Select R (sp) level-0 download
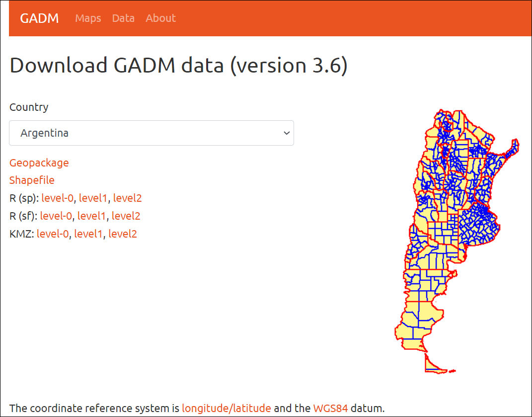 click(57, 198)
